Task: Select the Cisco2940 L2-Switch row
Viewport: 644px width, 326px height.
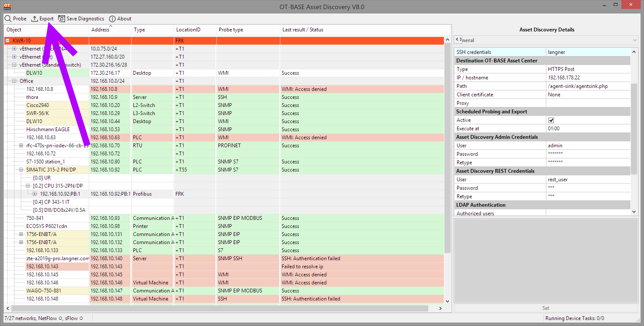Action: point(224,105)
